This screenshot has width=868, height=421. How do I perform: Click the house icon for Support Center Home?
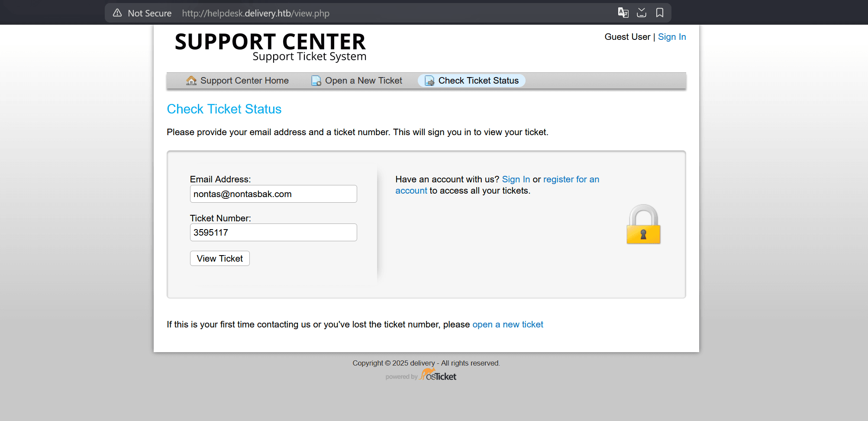pos(191,81)
